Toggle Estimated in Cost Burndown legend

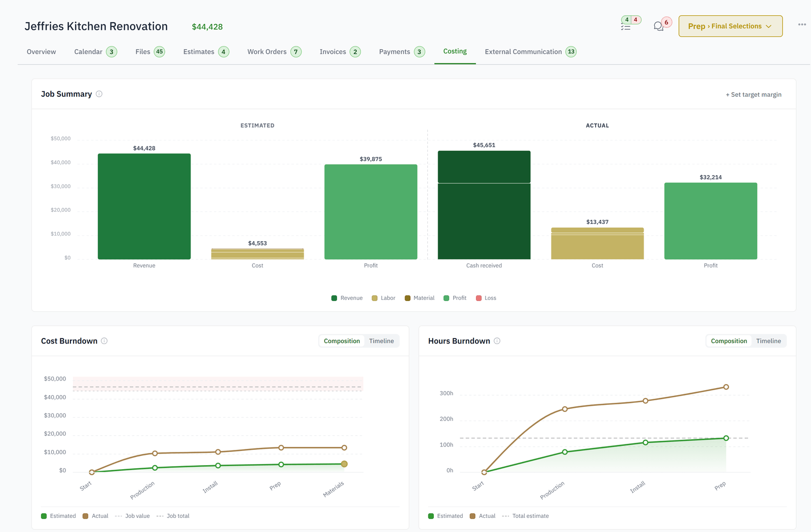(x=58, y=516)
